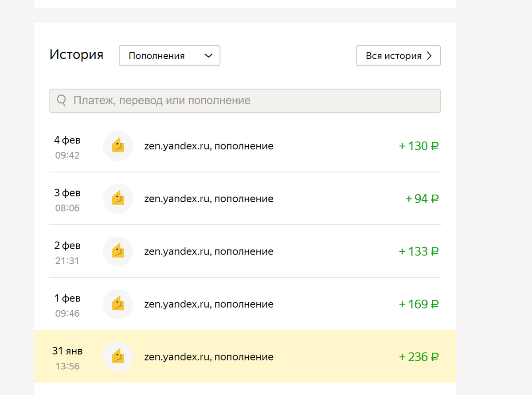Click the История heading

[76, 55]
